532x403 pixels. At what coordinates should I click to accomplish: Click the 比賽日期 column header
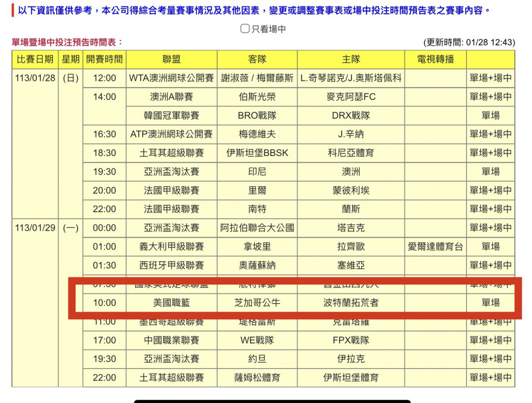(35, 60)
